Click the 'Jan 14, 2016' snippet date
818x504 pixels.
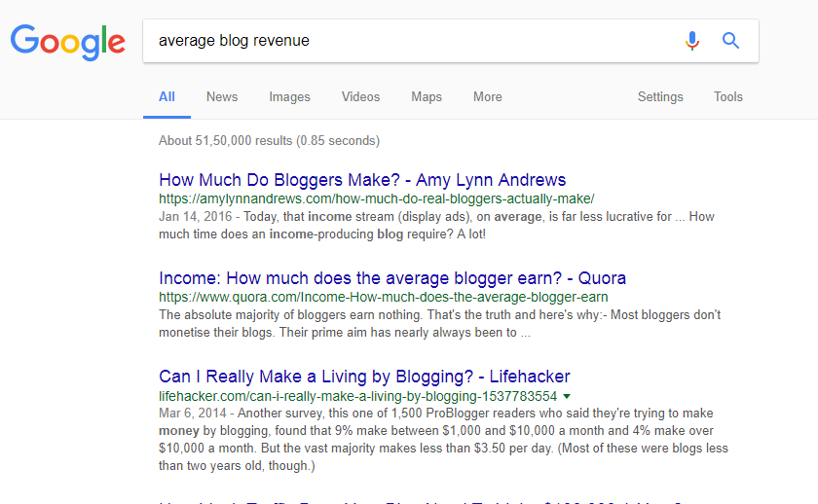click(x=195, y=217)
